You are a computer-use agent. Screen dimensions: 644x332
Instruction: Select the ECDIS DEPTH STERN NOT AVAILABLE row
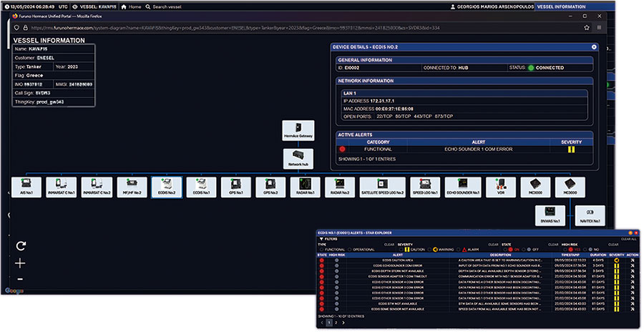point(478,271)
